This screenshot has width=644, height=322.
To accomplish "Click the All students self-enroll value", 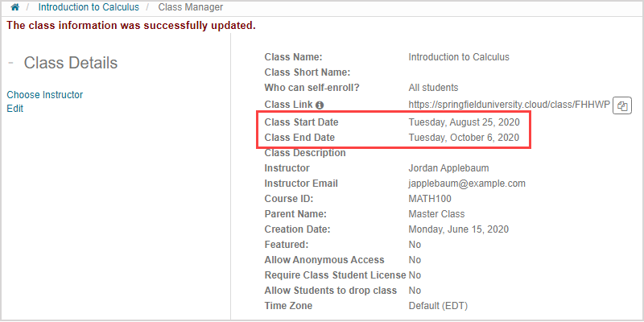I will [433, 88].
